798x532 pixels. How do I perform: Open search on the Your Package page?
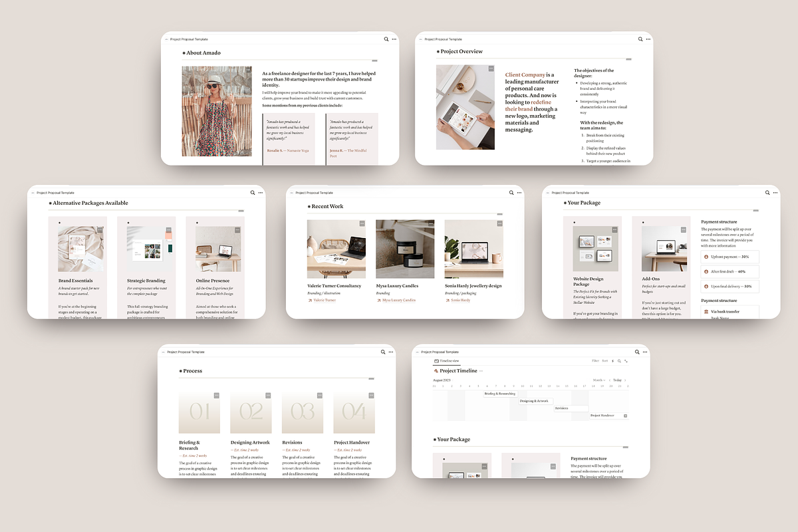pyautogui.click(x=767, y=192)
